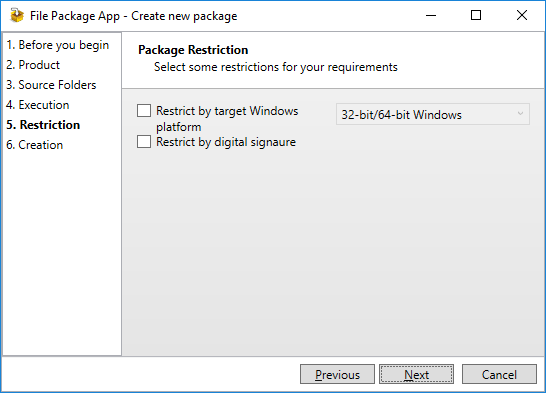Click the dropdown arrow of platform combo box

[520, 114]
